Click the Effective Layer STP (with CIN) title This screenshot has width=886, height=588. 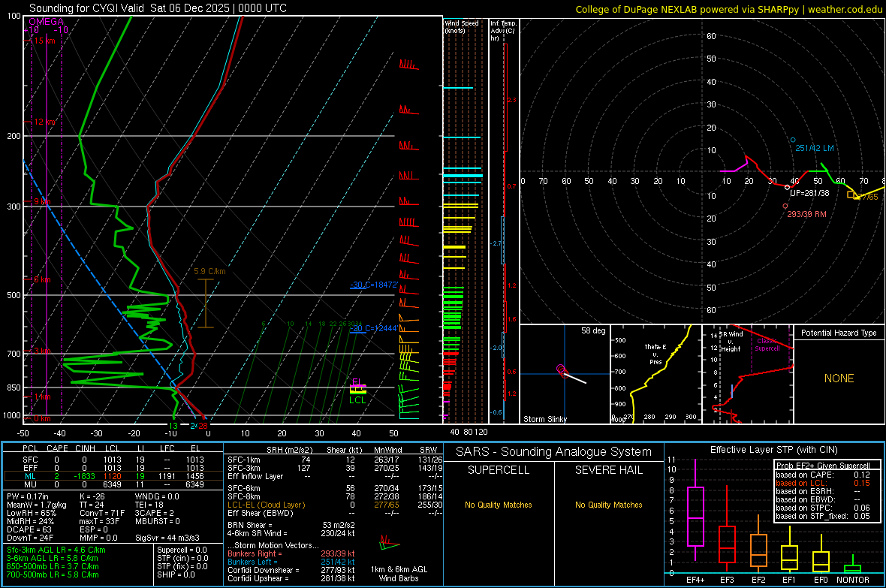773,450
